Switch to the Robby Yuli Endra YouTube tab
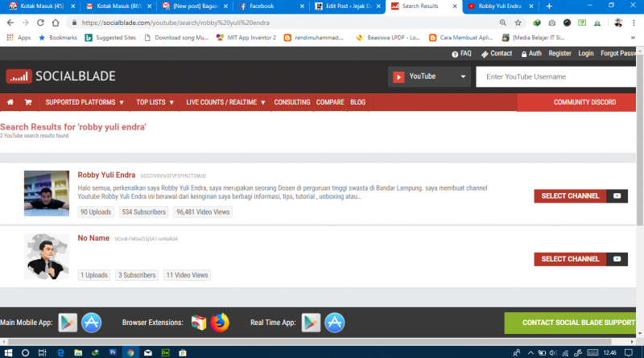644x358 pixels. click(499, 6)
